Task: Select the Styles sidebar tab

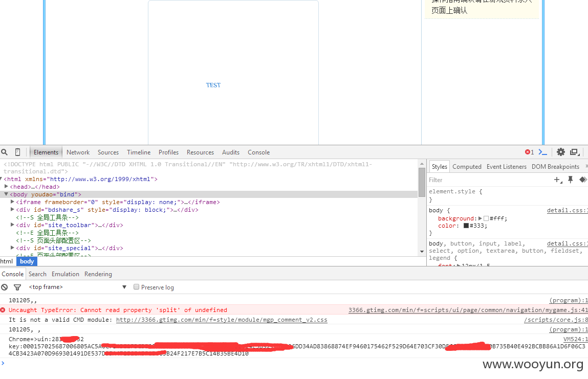Action: coord(440,166)
